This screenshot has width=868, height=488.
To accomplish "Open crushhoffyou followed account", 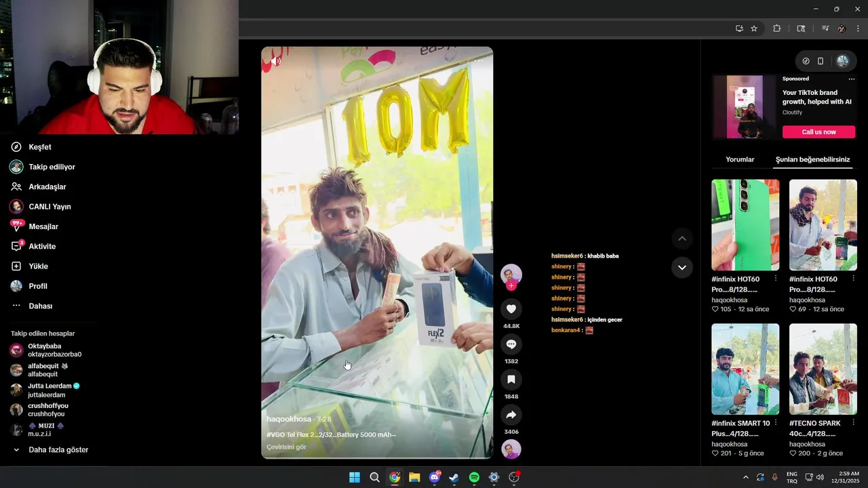I will click(x=39, y=409).
